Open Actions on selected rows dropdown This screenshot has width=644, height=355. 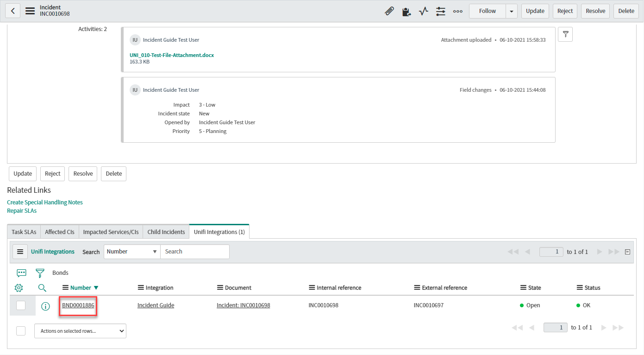coord(80,331)
